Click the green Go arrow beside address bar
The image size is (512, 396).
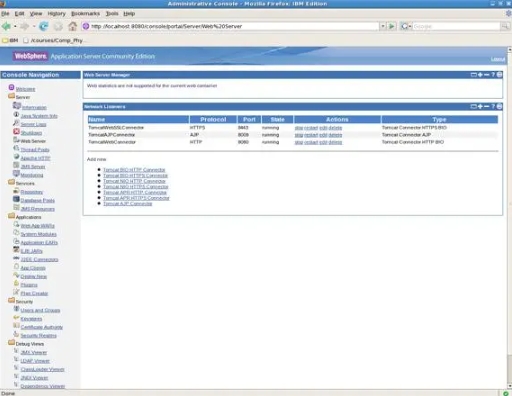[392, 26]
